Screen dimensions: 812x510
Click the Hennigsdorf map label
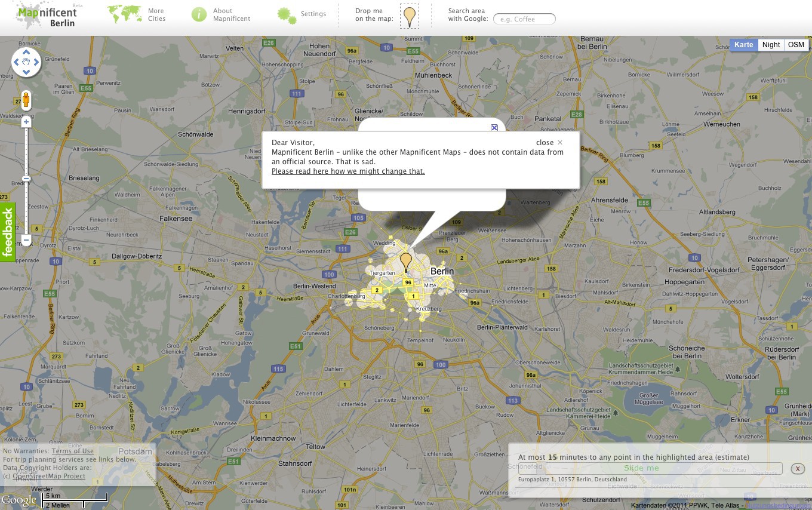click(x=247, y=111)
